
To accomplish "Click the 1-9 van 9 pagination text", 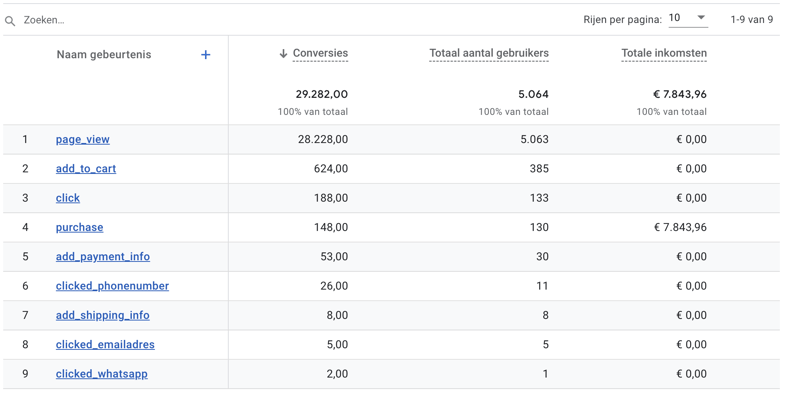I will tap(751, 20).
